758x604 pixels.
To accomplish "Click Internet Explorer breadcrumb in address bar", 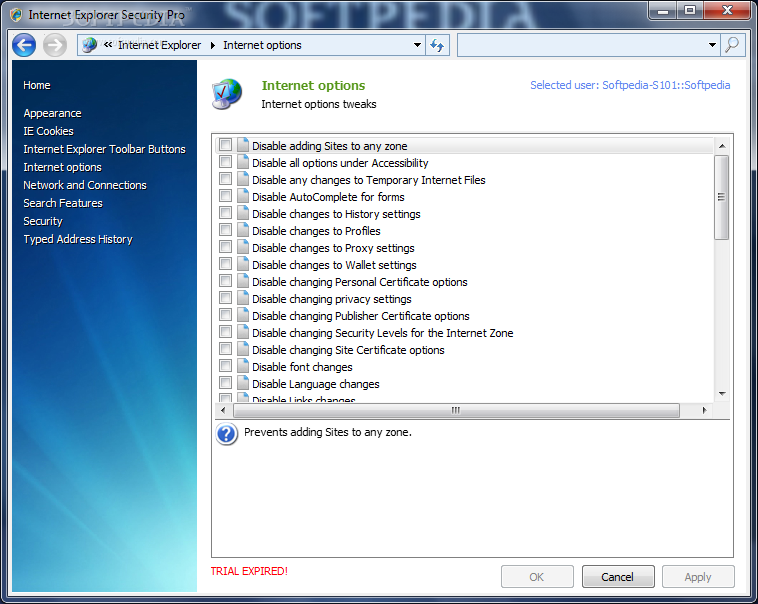I will pos(160,45).
